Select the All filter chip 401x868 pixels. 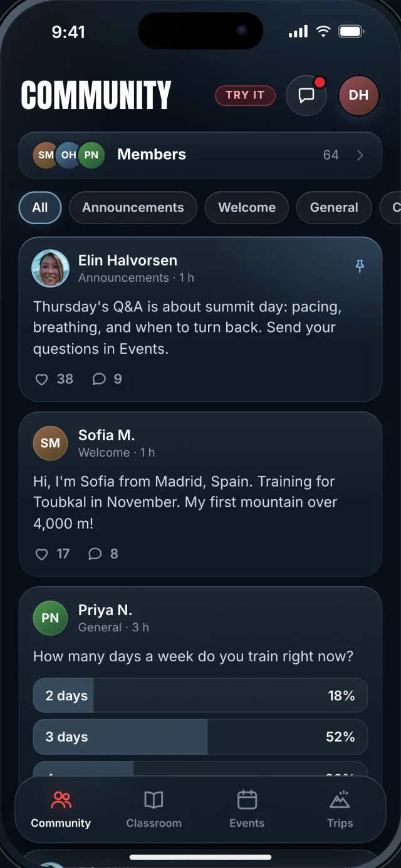40,207
